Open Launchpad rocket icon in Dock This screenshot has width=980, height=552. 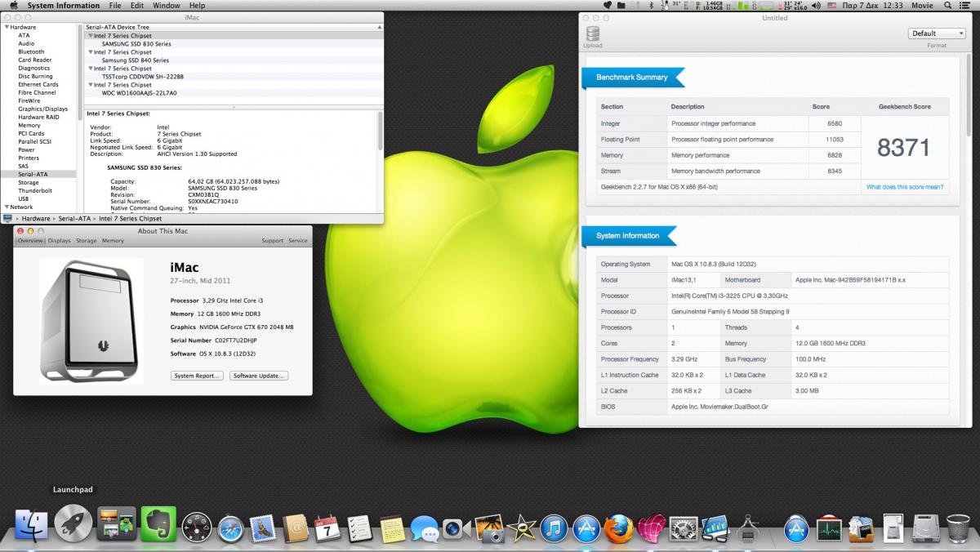73,523
